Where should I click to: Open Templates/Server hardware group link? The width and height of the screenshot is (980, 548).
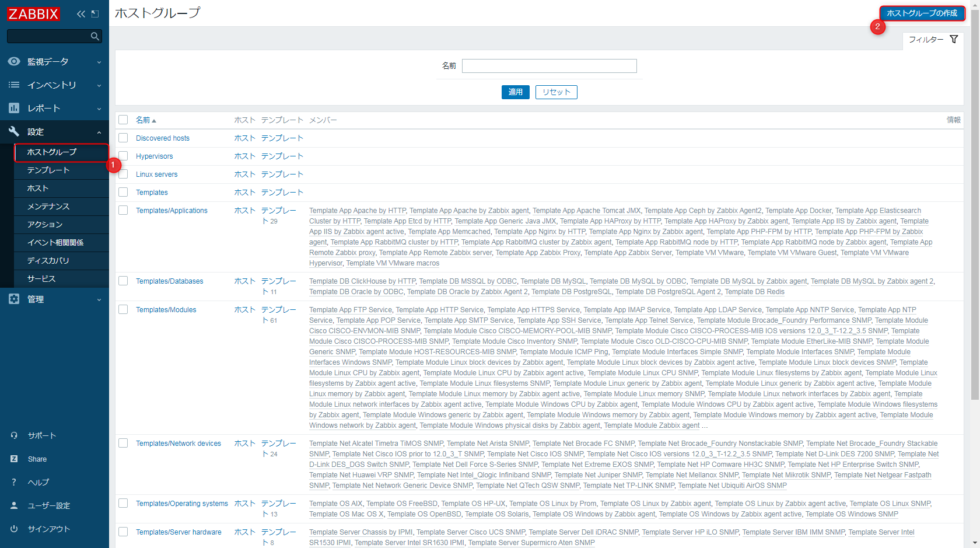178,532
